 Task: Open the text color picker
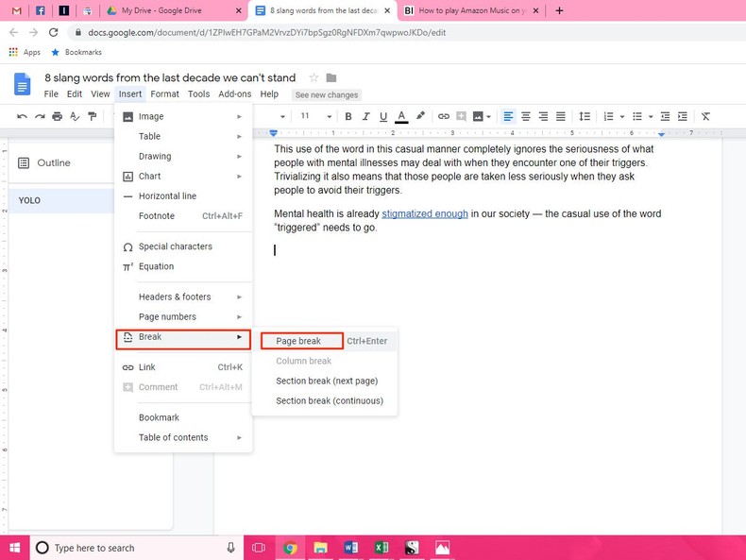click(401, 116)
